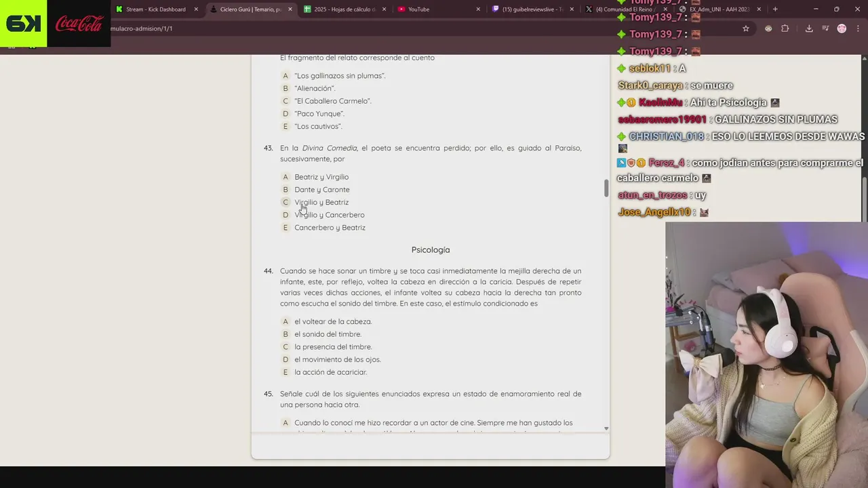Click chat username CHRISTIAN_018

[666, 136]
